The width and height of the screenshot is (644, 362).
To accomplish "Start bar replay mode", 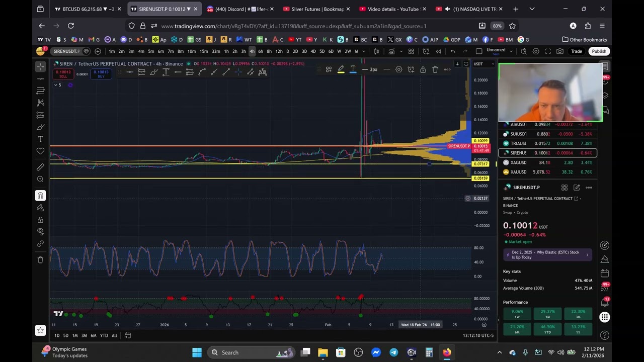I will pos(438,51).
